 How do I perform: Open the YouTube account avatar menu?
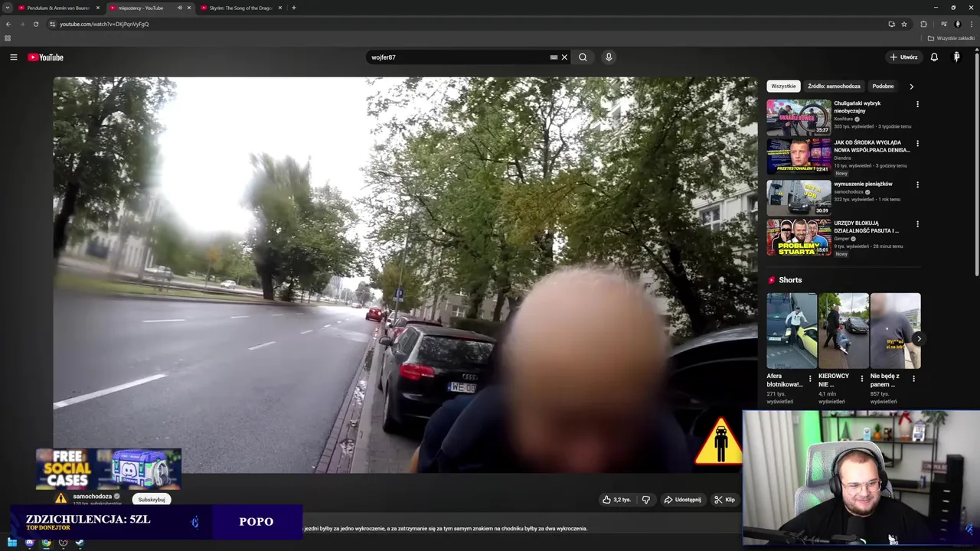(x=956, y=57)
